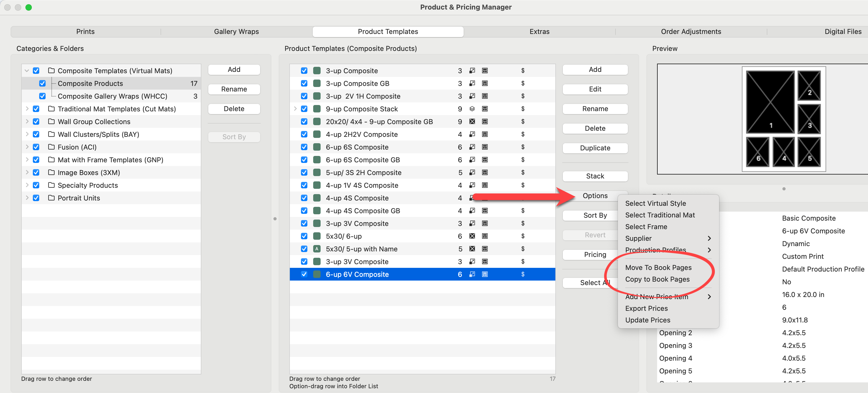868x393 pixels.
Task: Disable the Portrait Units folder checkbox
Action: click(36, 198)
